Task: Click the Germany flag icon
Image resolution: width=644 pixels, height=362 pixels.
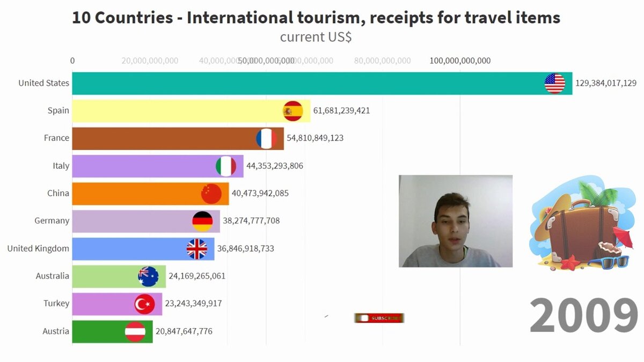Action: [x=202, y=221]
